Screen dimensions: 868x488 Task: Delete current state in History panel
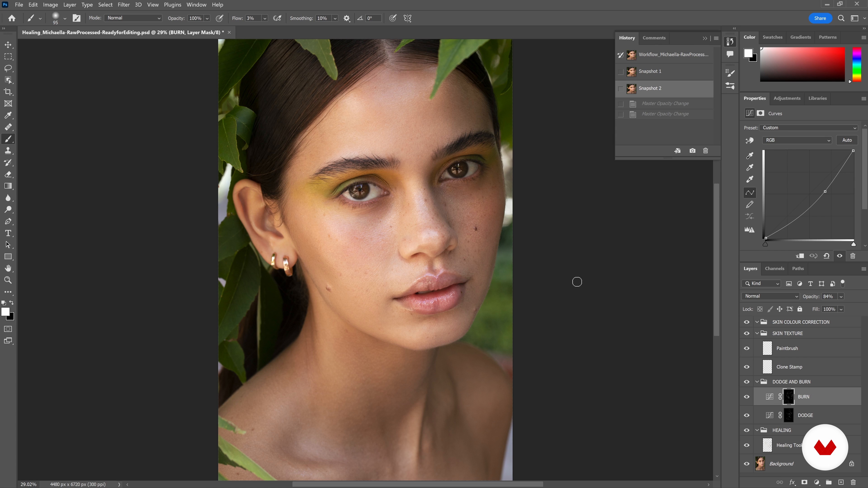pyautogui.click(x=705, y=150)
